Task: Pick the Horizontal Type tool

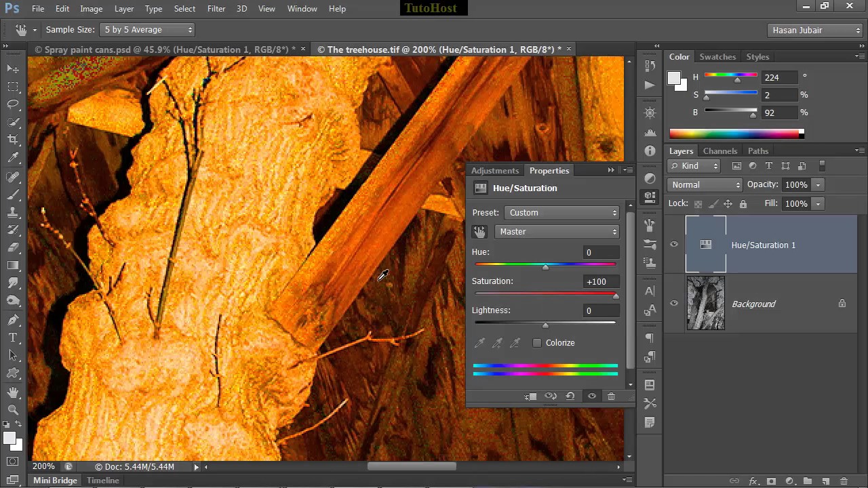Action: point(13,338)
